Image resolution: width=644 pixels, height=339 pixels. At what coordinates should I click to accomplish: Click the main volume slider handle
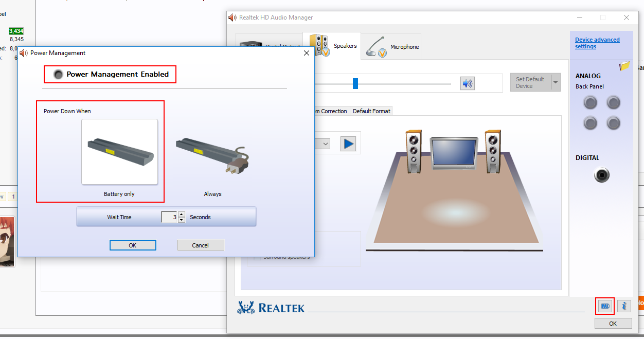coord(355,83)
